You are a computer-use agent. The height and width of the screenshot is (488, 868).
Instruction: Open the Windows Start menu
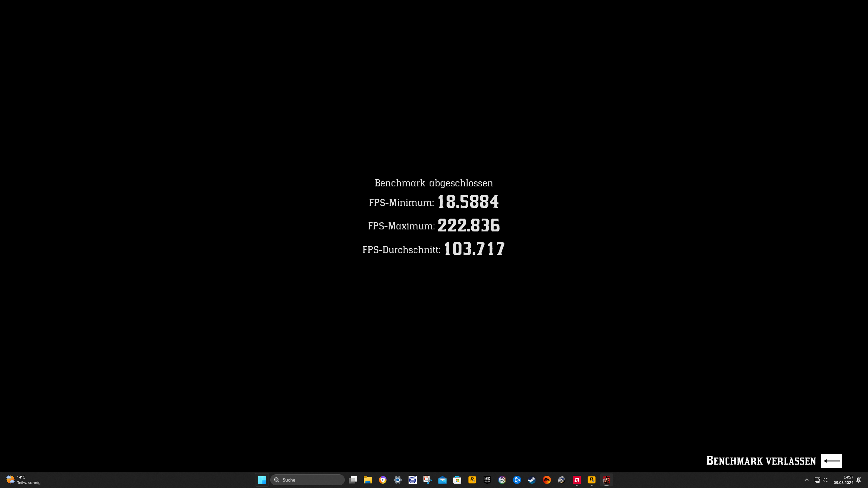point(262,480)
